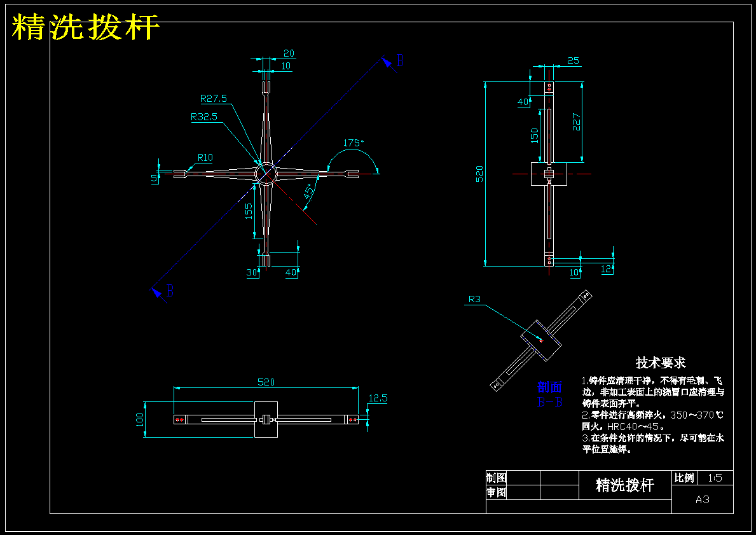Click the 40 dimension near the side view top

coord(523,102)
